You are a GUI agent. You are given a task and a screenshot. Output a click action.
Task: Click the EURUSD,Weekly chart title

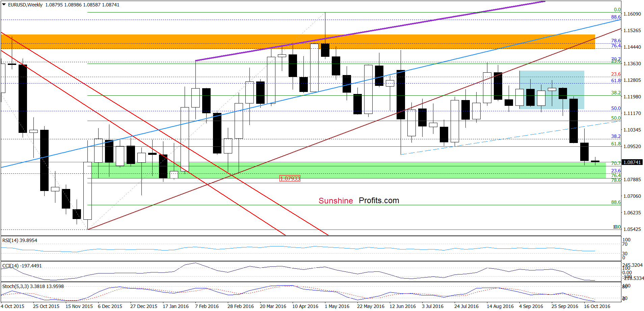[x=25, y=5]
